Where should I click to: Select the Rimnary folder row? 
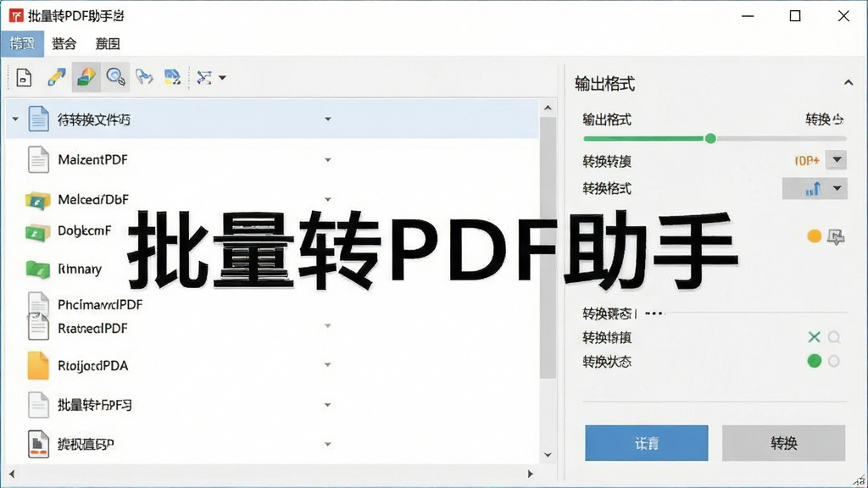[271, 269]
